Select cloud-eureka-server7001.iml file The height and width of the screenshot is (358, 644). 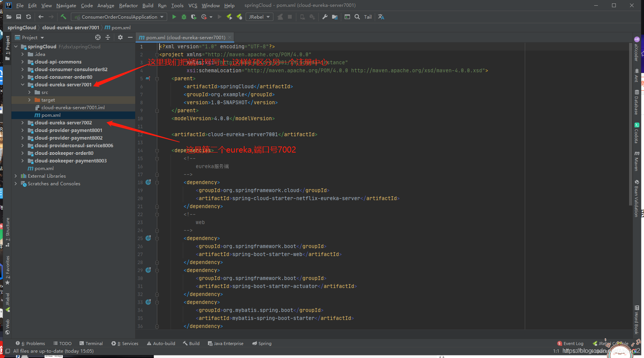pos(73,107)
